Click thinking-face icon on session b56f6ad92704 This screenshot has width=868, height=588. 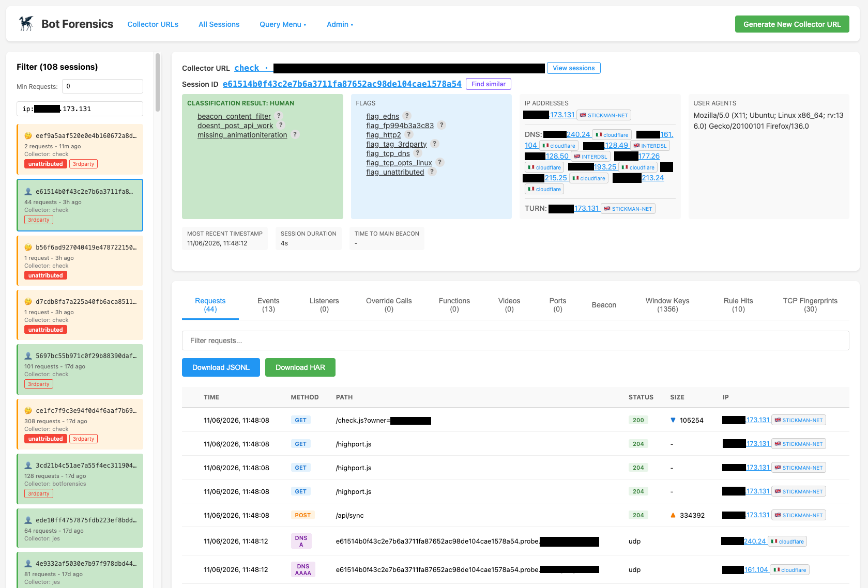28,247
